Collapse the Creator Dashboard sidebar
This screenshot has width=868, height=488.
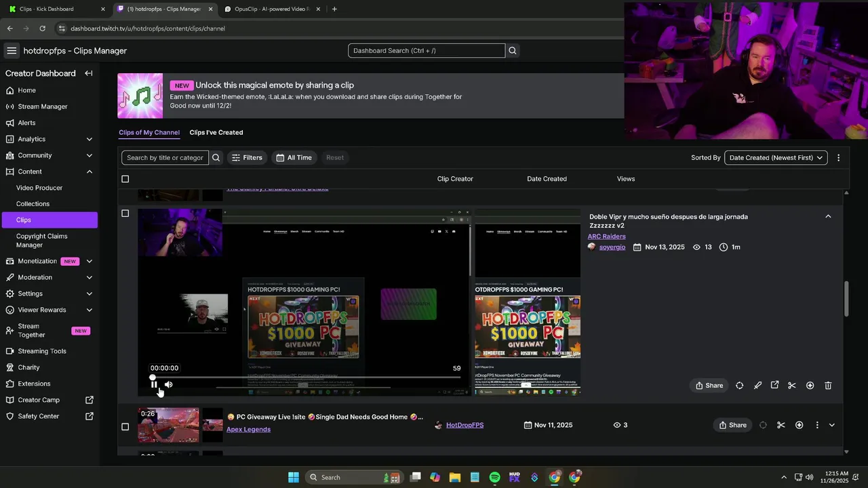pyautogui.click(x=88, y=73)
